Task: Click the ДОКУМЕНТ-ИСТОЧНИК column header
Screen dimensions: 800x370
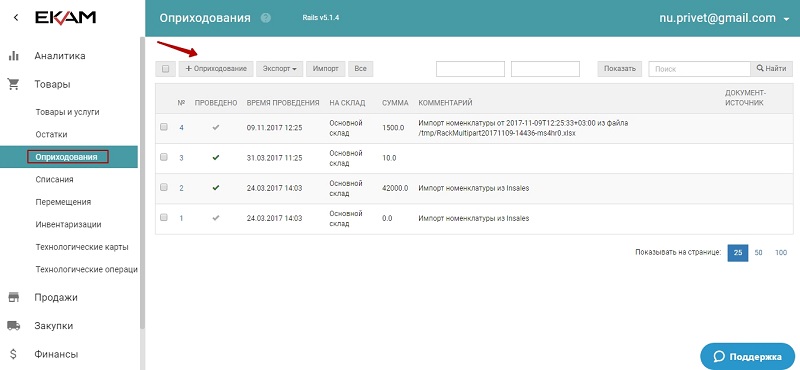Action: tap(745, 98)
